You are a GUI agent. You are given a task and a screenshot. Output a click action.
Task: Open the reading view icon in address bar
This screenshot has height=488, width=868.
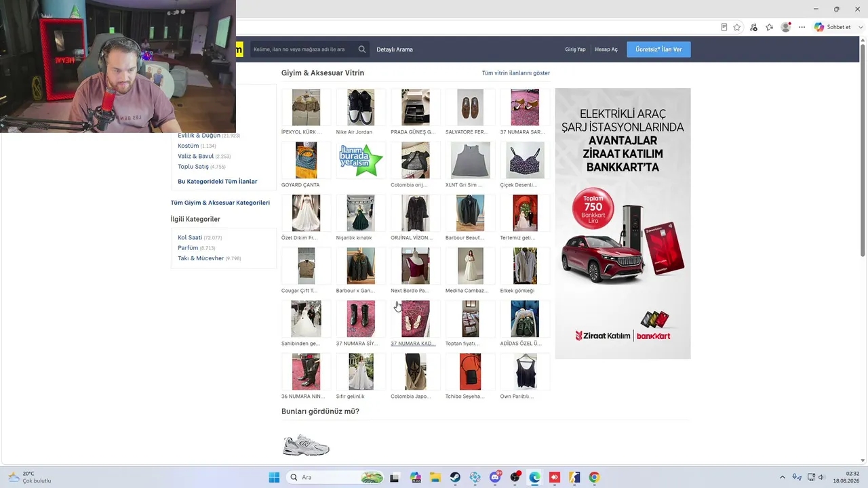[724, 27]
